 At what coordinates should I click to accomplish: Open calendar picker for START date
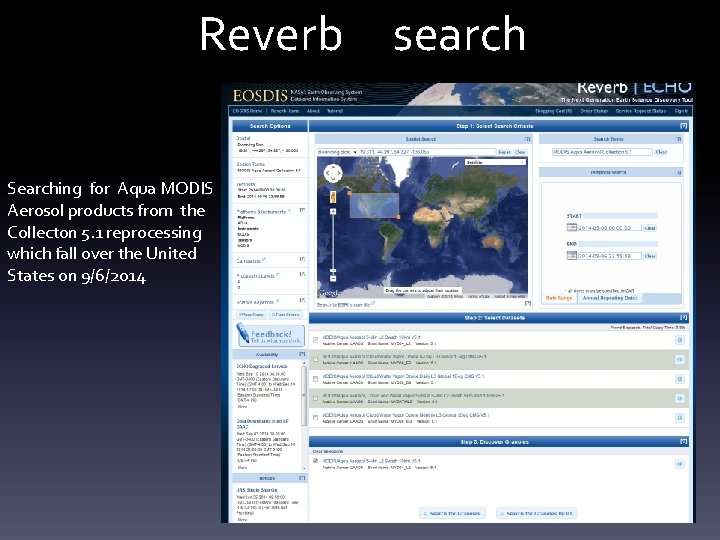(571, 227)
